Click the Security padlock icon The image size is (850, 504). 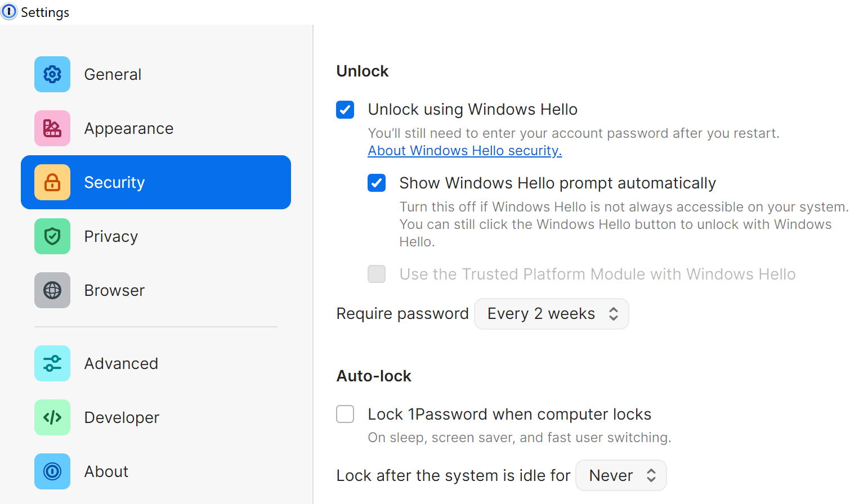[x=52, y=182]
